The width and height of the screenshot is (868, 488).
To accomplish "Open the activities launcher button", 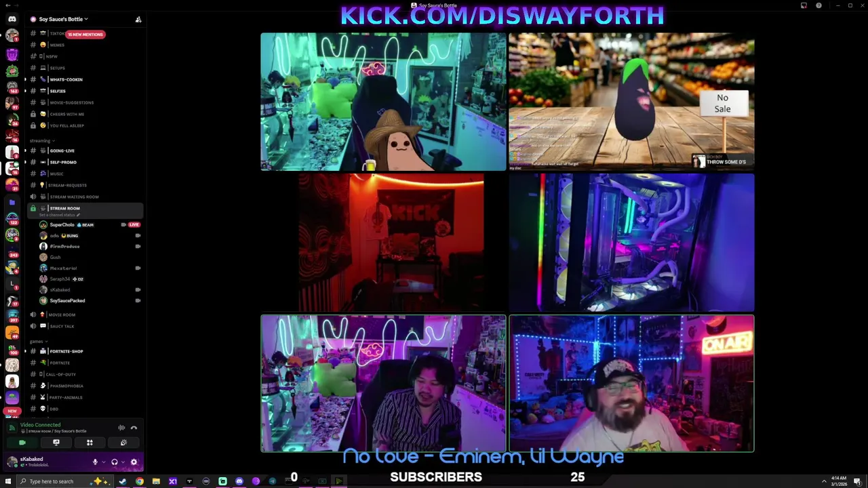I will click(90, 443).
